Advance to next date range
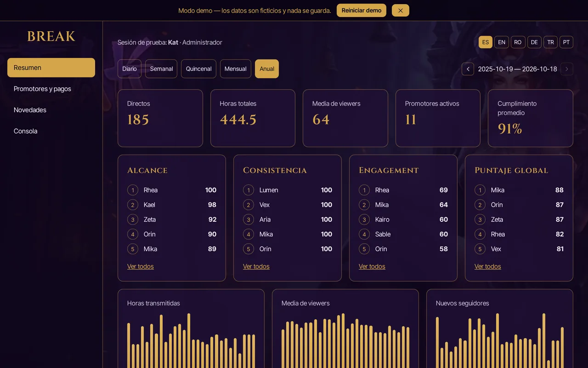 point(567,69)
